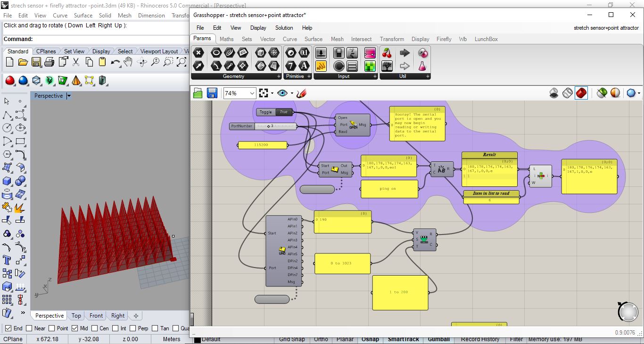Uncheck the End object snap
The image size is (644, 344).
tap(8, 328)
